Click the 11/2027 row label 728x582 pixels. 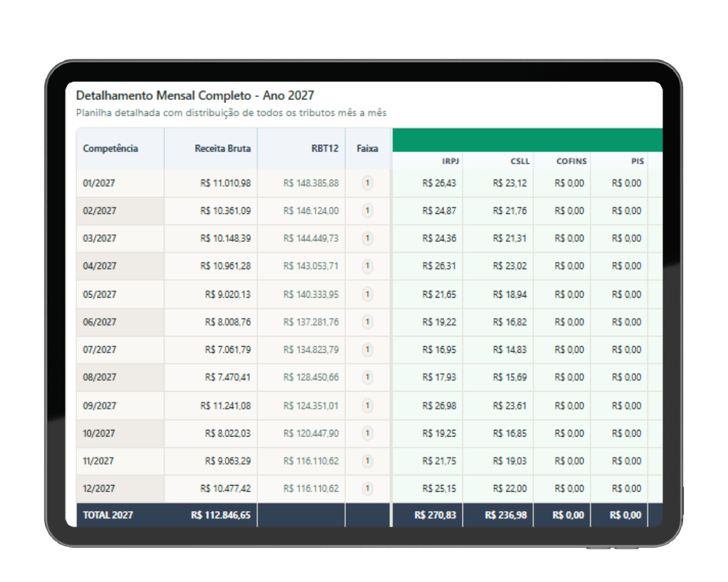[99, 461]
